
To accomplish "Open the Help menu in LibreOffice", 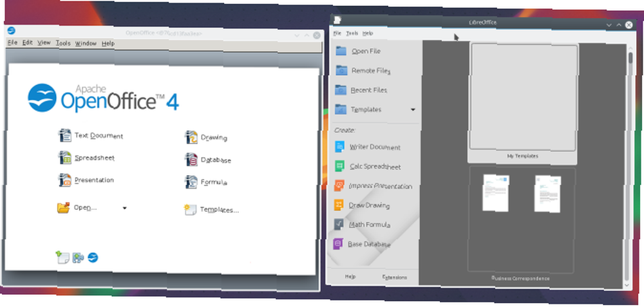I will click(368, 33).
